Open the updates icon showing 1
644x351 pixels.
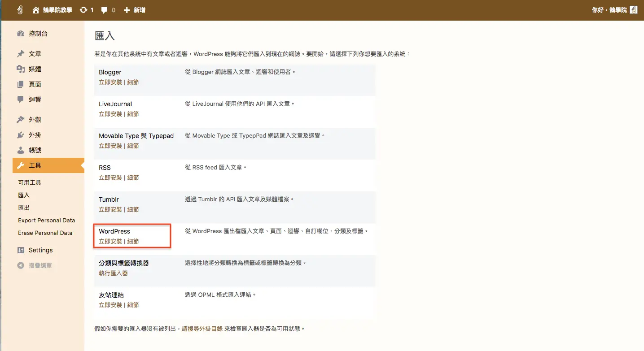83,10
